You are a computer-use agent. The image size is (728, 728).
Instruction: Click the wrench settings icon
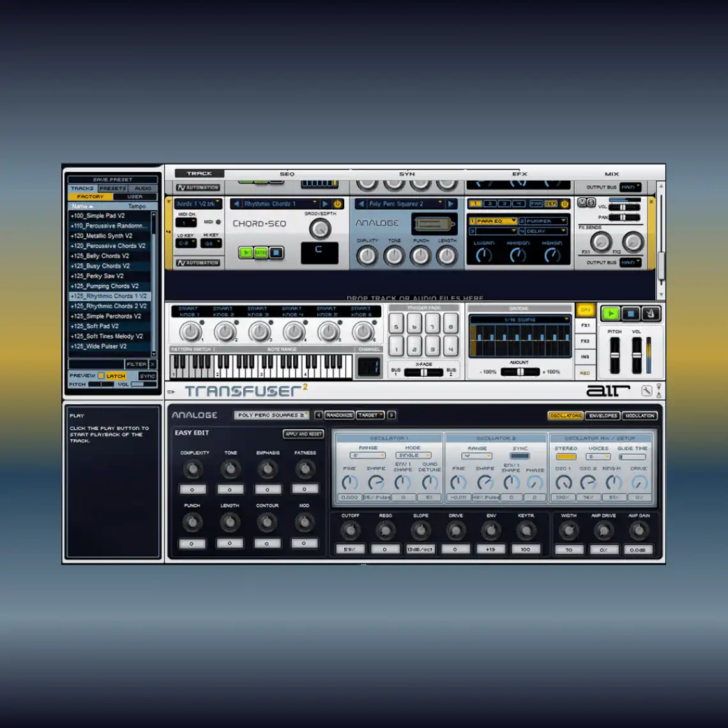point(646,391)
